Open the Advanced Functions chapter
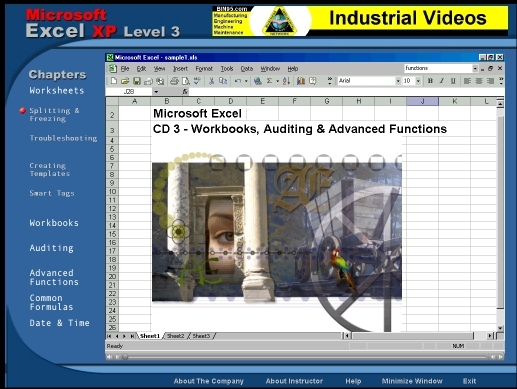The image size is (517, 389). 54,277
